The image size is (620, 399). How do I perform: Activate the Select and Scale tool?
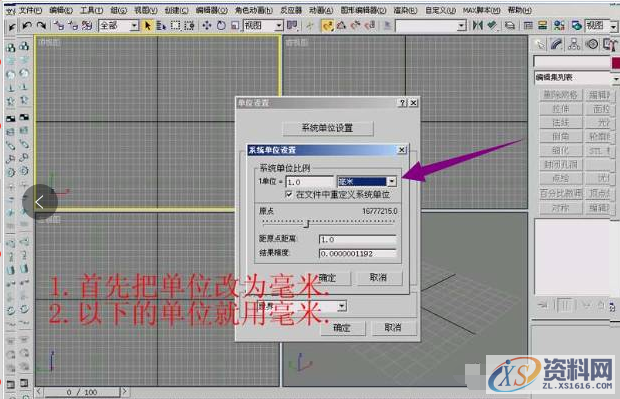235,26
